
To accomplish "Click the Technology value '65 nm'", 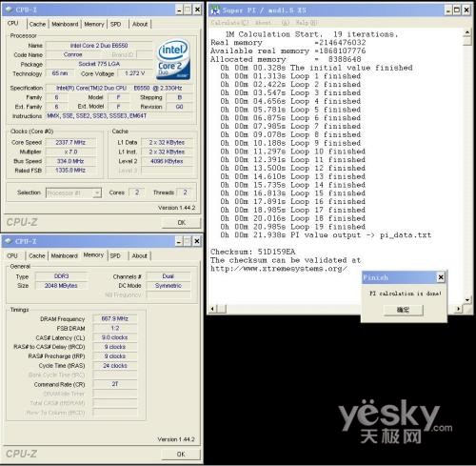I will (x=60, y=73).
